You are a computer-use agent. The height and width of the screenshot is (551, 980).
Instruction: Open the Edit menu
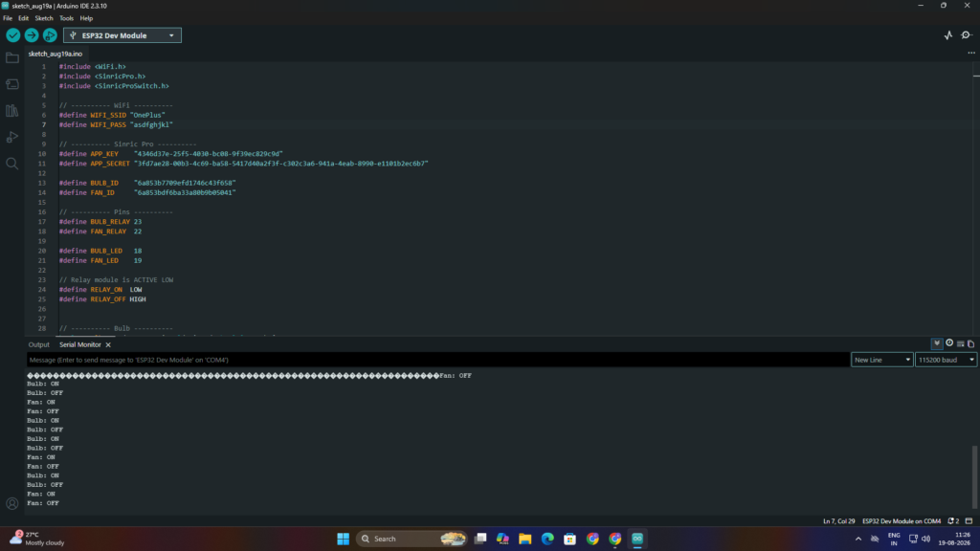coord(23,18)
